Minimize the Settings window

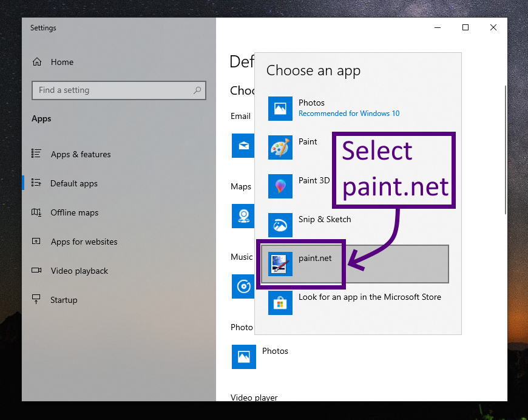pyautogui.click(x=438, y=28)
